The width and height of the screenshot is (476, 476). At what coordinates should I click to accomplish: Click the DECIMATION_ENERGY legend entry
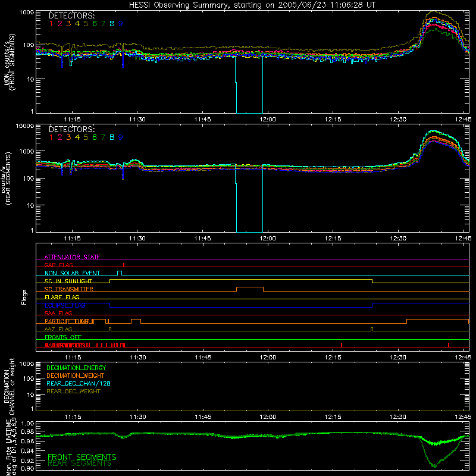click(76, 368)
